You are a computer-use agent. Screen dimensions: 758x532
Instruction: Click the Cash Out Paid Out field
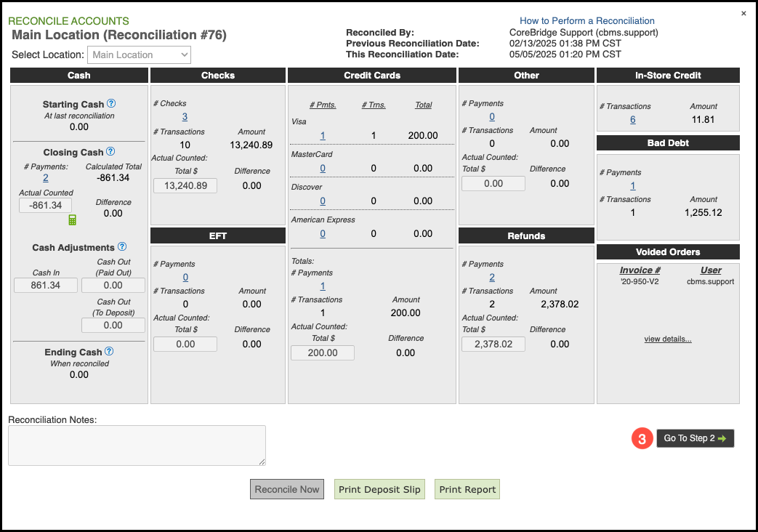(x=113, y=286)
